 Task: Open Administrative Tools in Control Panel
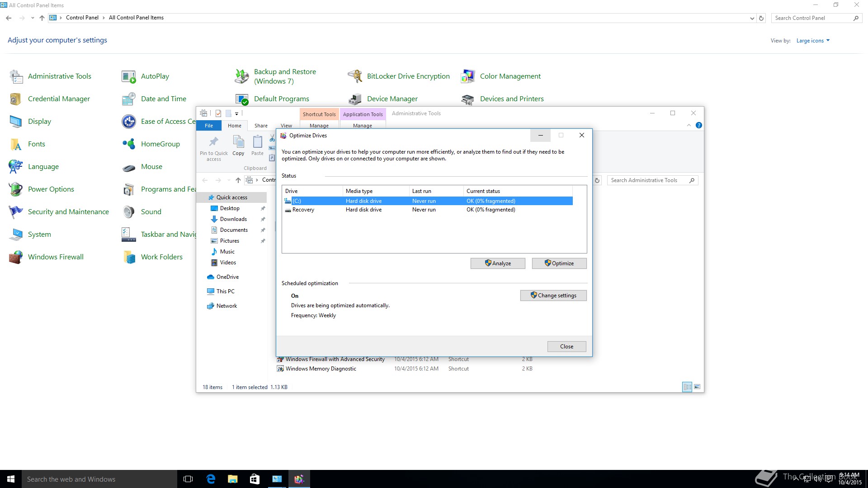[x=59, y=76]
